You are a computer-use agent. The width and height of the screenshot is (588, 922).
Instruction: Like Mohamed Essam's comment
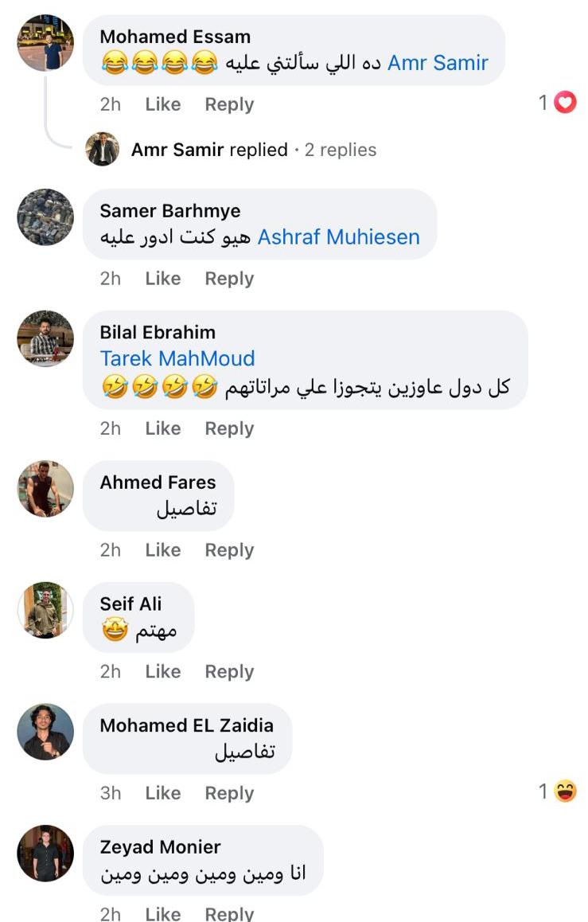pyautogui.click(x=162, y=104)
